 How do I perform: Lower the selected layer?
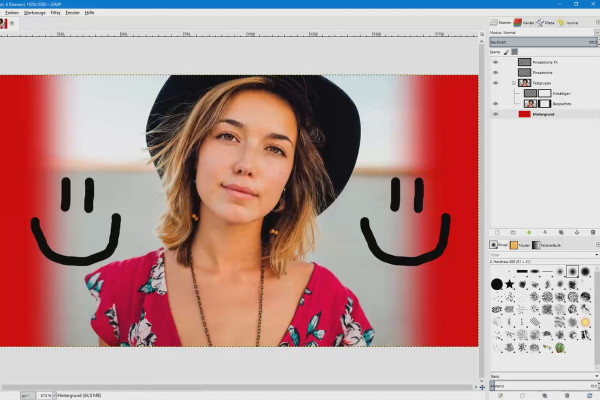[545, 232]
